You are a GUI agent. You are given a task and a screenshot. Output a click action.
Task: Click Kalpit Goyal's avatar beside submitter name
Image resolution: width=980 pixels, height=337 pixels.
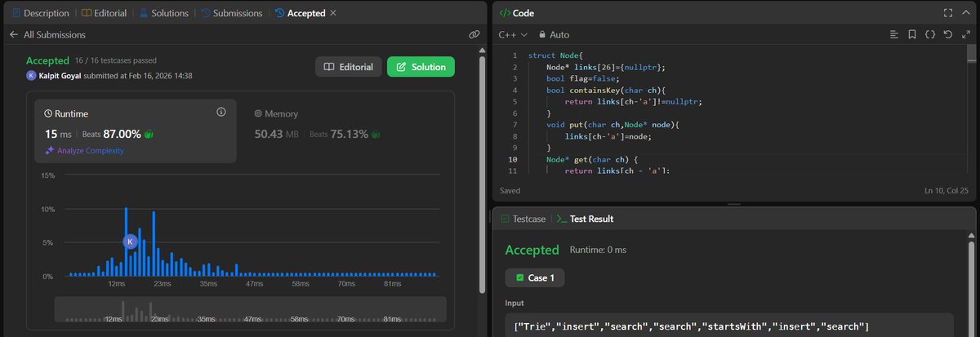31,75
